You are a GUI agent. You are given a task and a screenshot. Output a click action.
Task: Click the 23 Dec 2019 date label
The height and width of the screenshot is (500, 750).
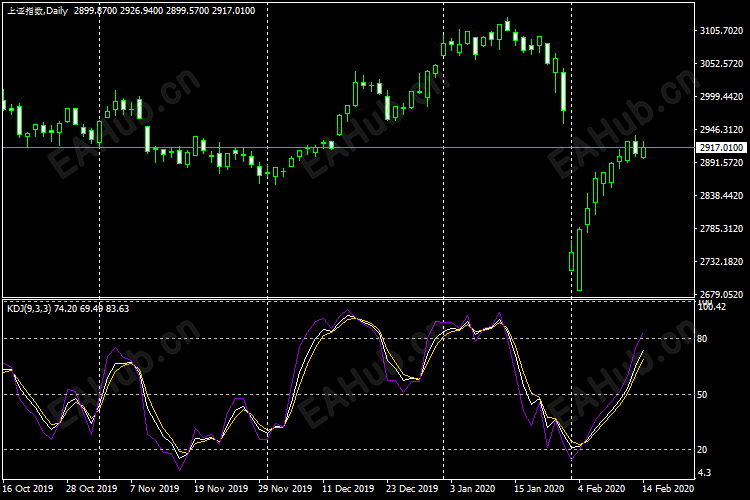point(412,489)
